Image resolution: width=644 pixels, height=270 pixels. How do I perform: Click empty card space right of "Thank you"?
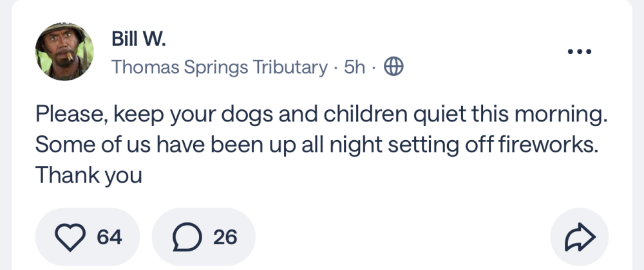386,175
